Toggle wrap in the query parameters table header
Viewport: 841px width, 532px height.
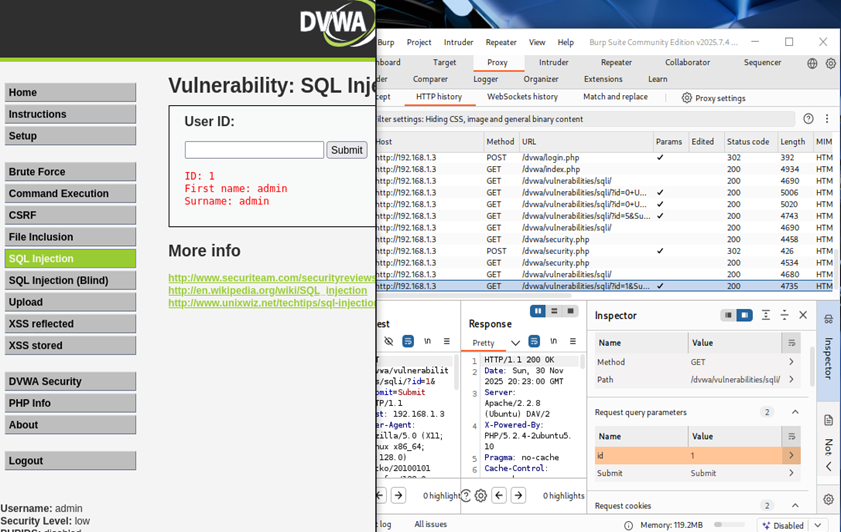tap(791, 437)
